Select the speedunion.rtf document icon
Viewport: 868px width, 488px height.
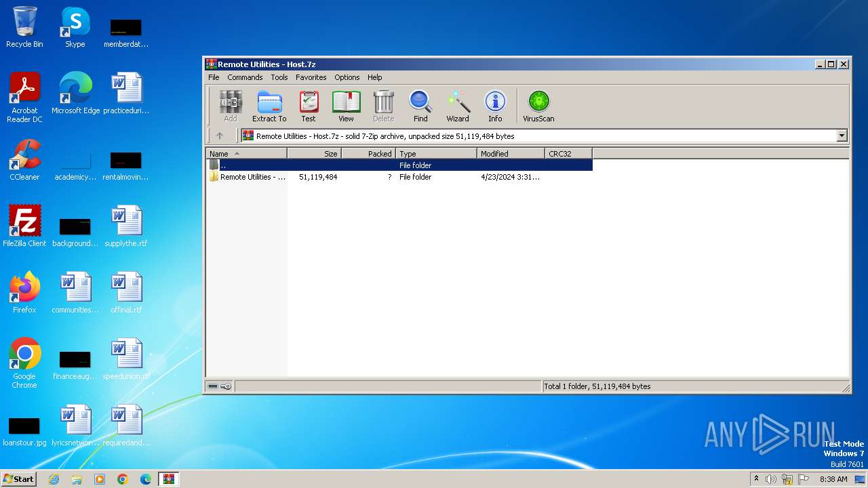(126, 359)
